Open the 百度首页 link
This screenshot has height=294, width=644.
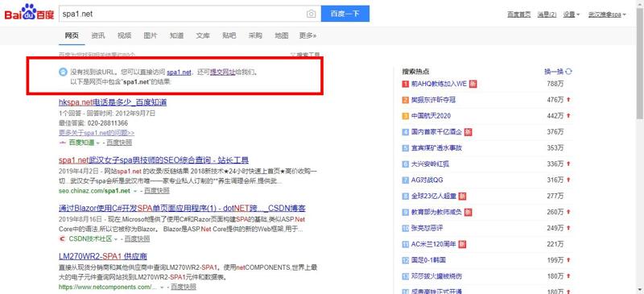pyautogui.click(x=518, y=14)
